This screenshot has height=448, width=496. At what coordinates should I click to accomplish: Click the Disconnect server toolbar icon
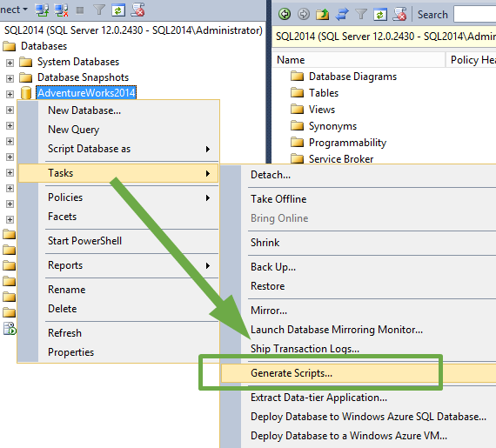coord(61,10)
